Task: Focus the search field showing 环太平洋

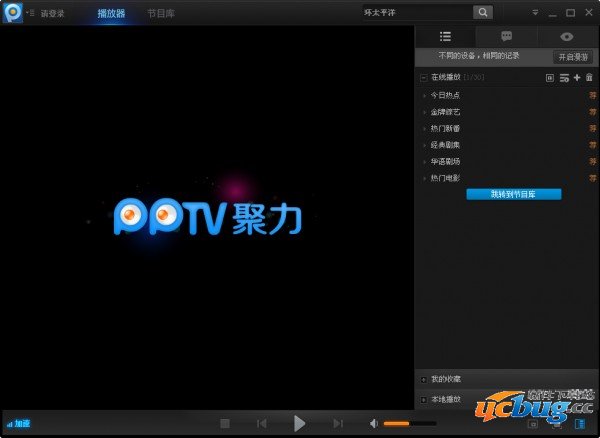Action: [417, 13]
